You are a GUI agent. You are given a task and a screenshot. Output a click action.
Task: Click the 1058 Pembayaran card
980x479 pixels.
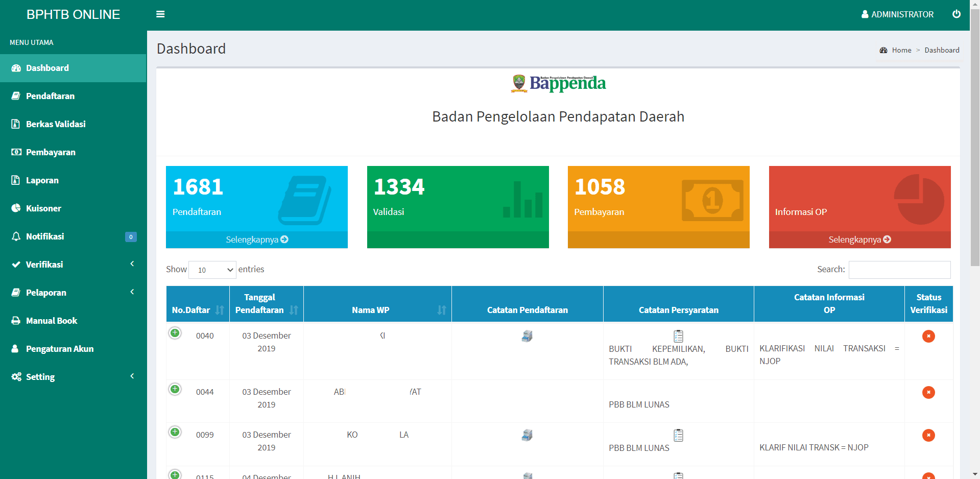(x=659, y=207)
